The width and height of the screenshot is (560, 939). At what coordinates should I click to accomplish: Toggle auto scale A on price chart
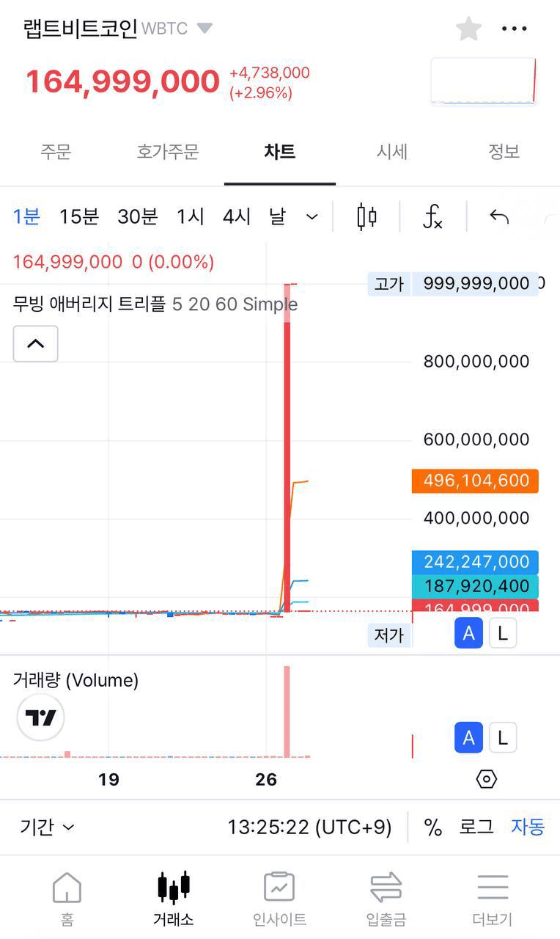[468, 633]
